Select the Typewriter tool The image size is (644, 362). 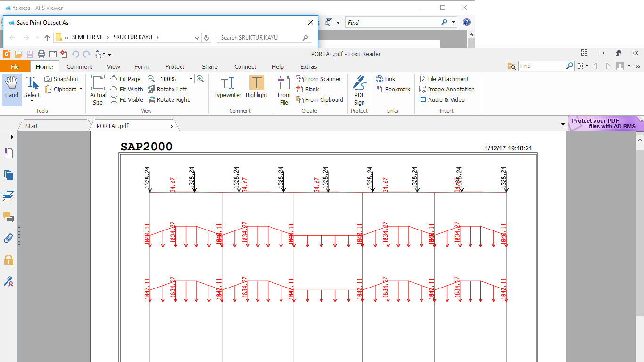227,88
